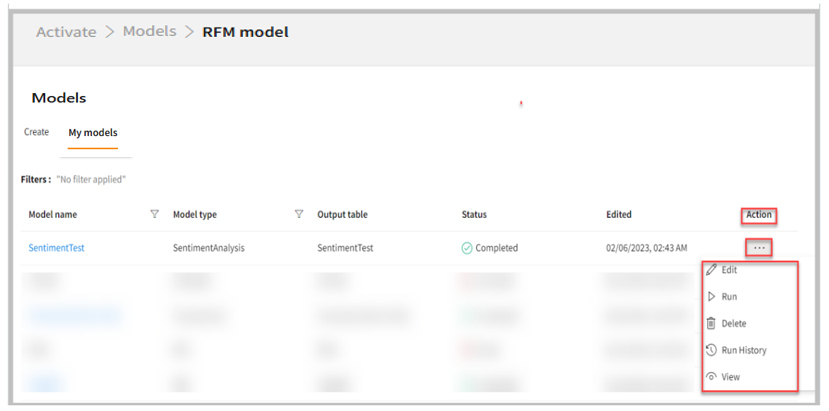This screenshot has height=411, width=829.
Task: Open the three-dot action menu for SentimentTest
Action: [759, 248]
